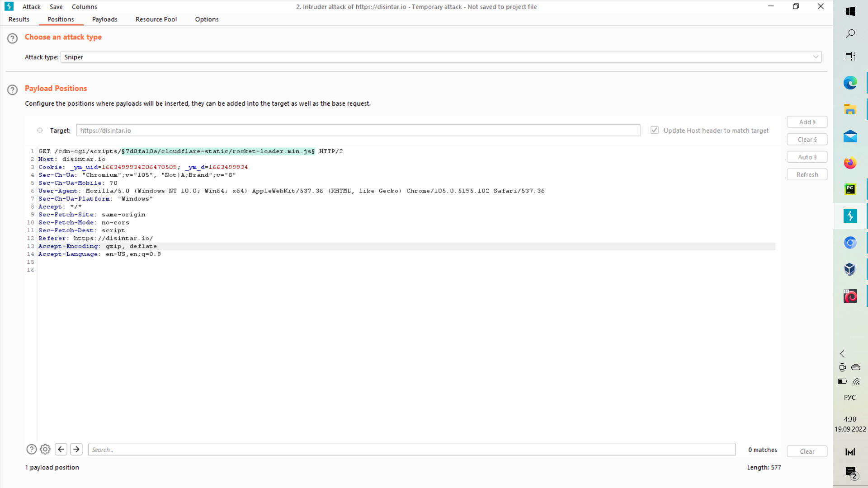Open the Resource Pool tab
This screenshot has height=488, width=868.
coord(156,19)
